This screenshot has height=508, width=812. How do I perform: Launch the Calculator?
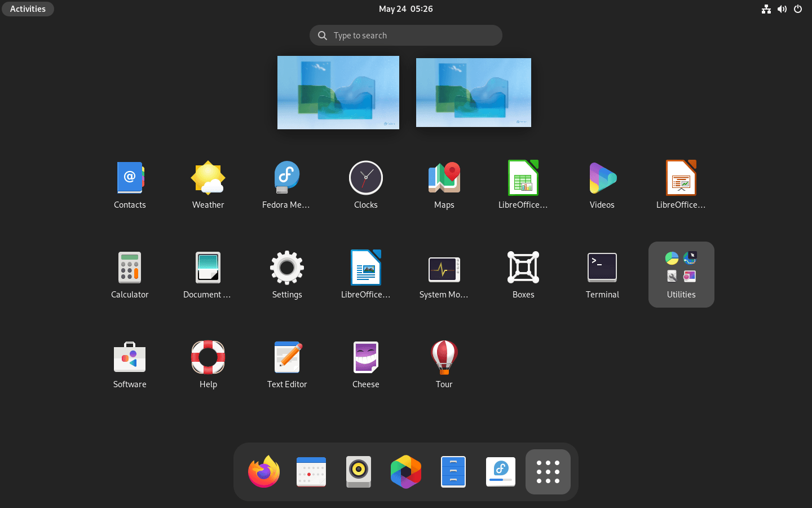click(130, 267)
